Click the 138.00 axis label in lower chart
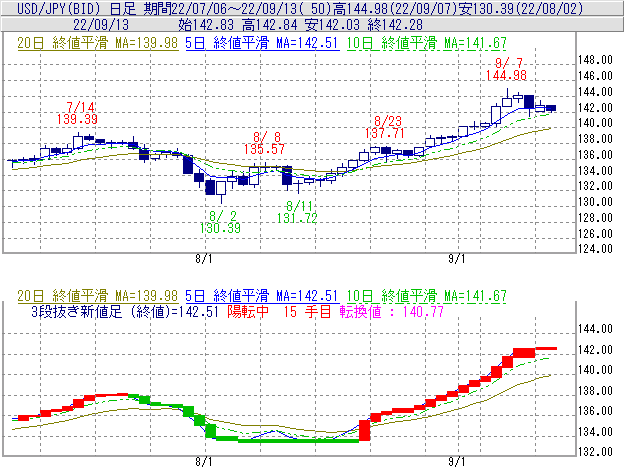The height and width of the screenshot is (475, 624). pos(595,391)
